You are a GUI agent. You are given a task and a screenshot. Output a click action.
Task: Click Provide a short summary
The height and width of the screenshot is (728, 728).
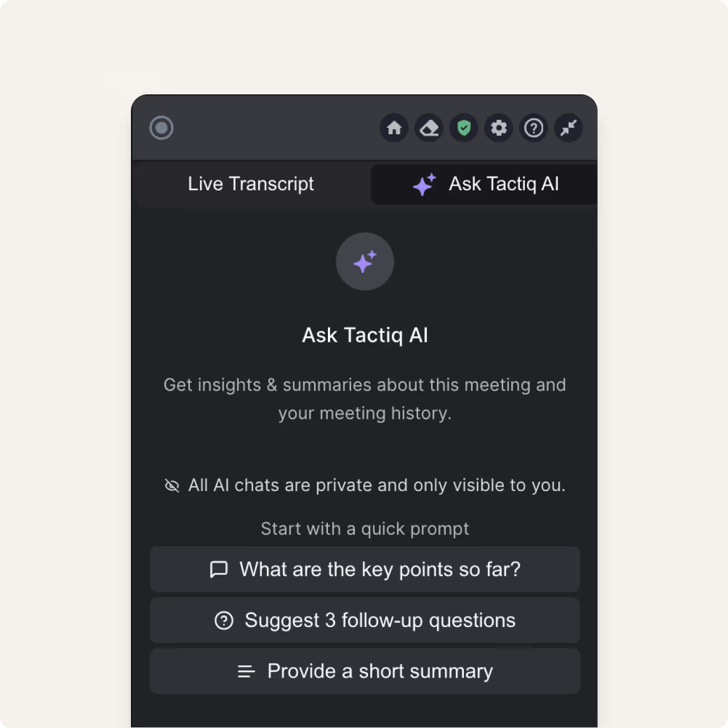click(x=365, y=671)
